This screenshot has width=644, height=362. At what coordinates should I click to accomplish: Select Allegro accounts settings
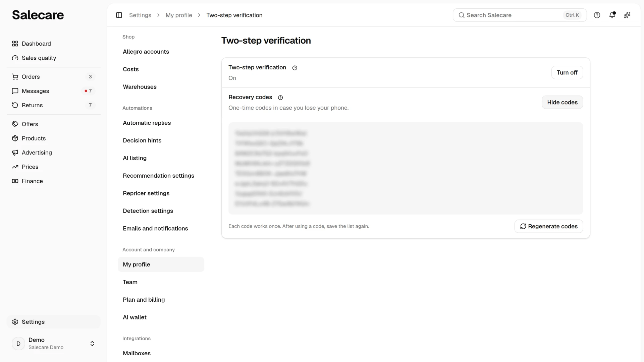[161, 52]
